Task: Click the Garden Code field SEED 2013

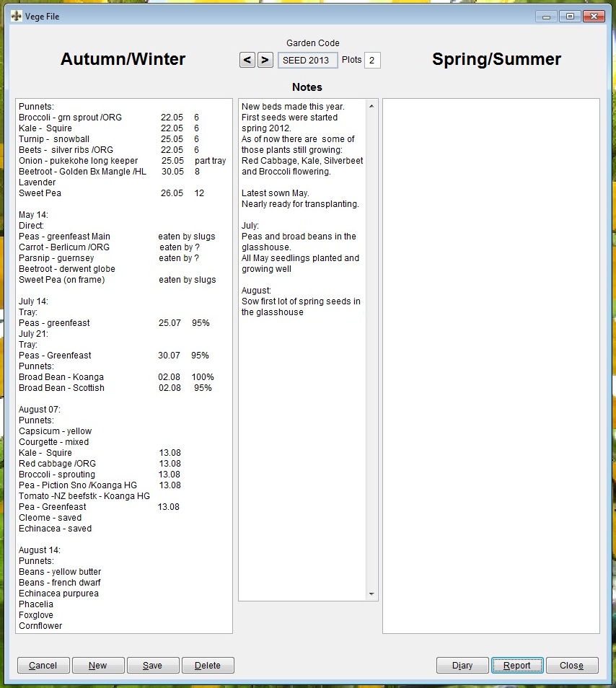Action: point(307,60)
